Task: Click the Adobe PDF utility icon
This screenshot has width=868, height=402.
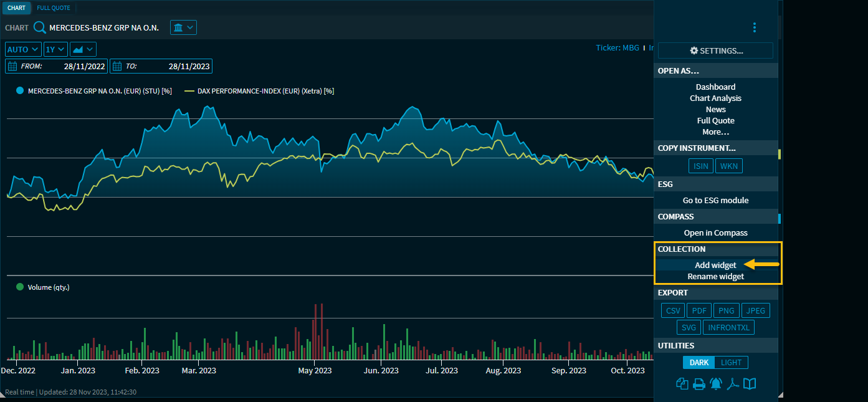Action: pyautogui.click(x=733, y=384)
